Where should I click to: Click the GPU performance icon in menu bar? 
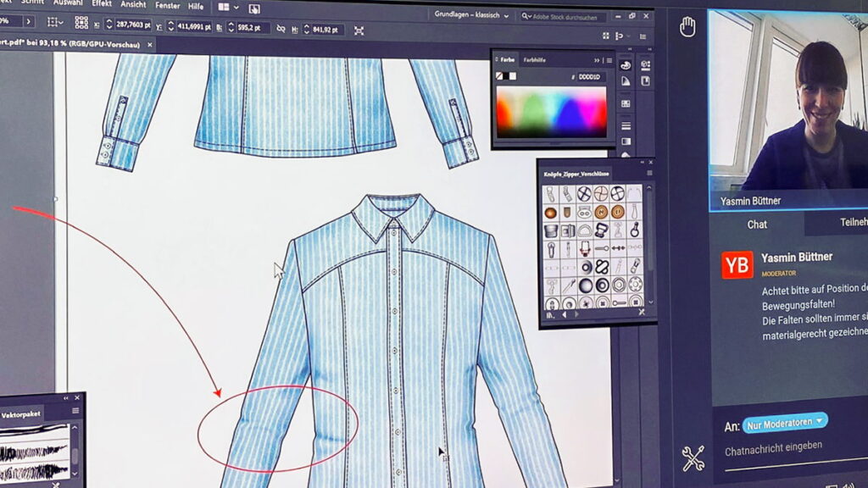[x=254, y=8]
